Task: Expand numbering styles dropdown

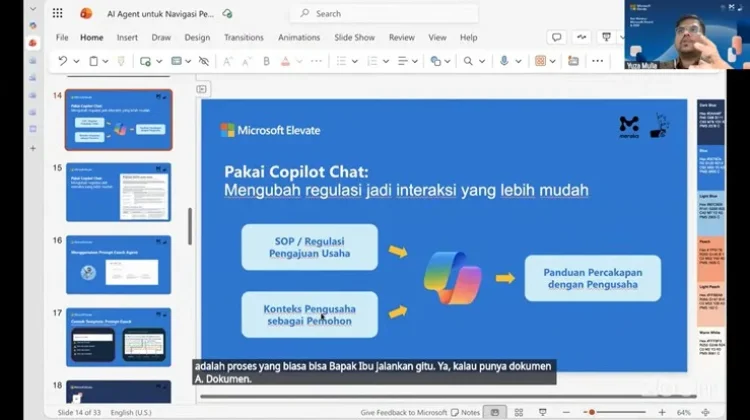Action: point(386,61)
